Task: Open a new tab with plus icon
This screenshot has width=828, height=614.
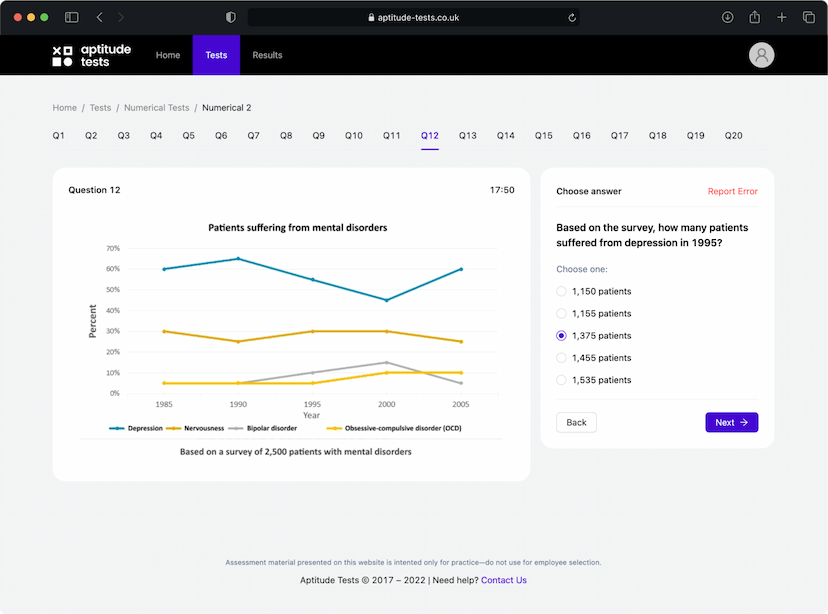Action: pyautogui.click(x=782, y=17)
